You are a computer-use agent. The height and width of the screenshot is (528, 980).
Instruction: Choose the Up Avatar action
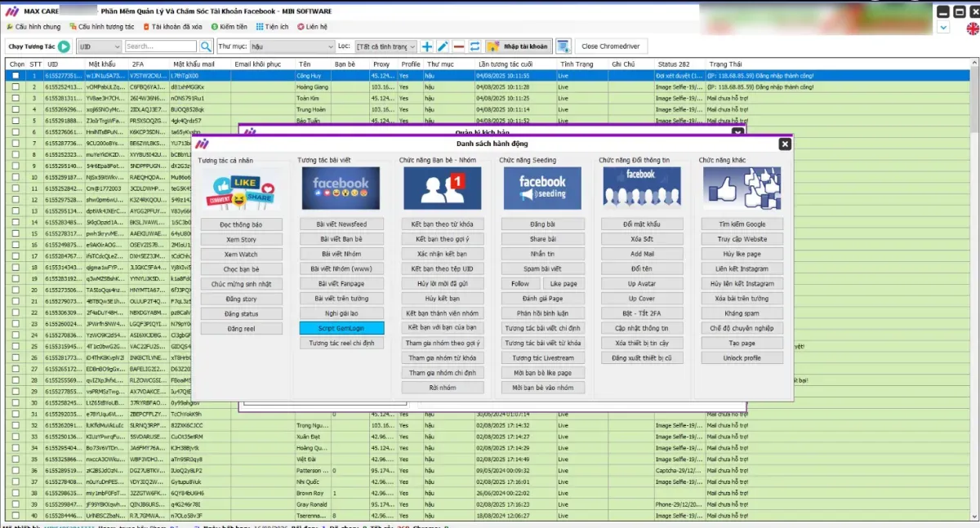coord(642,284)
